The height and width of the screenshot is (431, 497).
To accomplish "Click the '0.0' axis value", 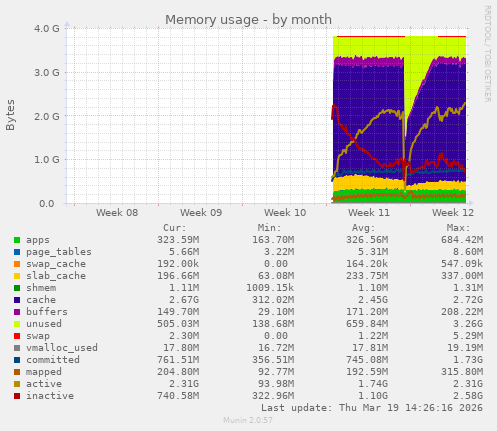I will pos(47,203).
